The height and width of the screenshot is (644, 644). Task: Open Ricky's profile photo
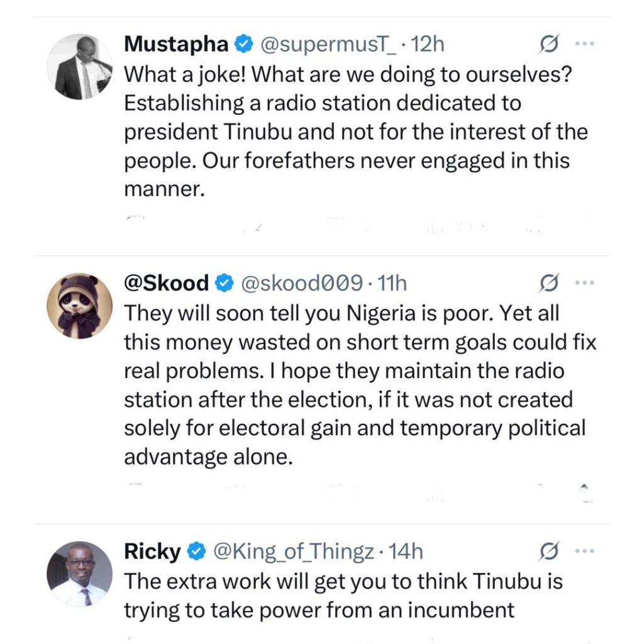tap(80, 574)
